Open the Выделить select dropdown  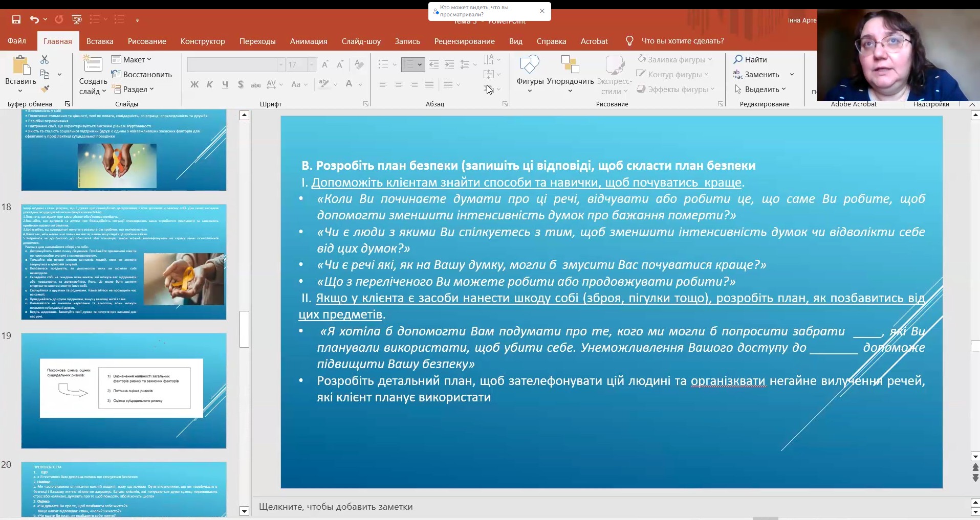point(760,89)
